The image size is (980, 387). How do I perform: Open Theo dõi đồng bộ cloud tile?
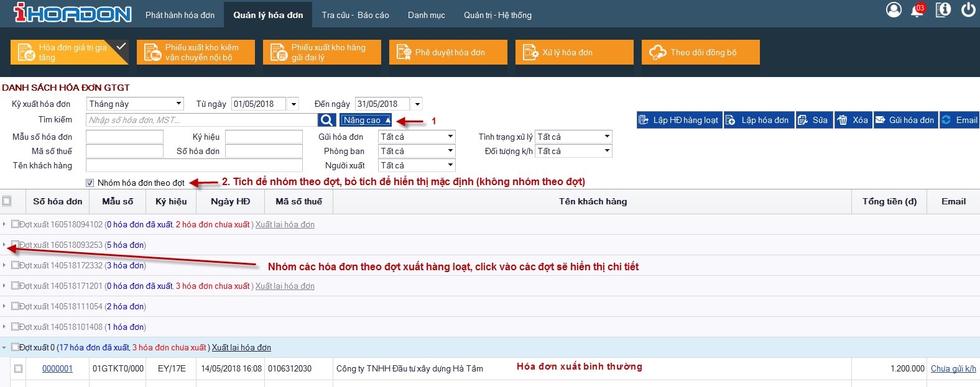(700, 52)
